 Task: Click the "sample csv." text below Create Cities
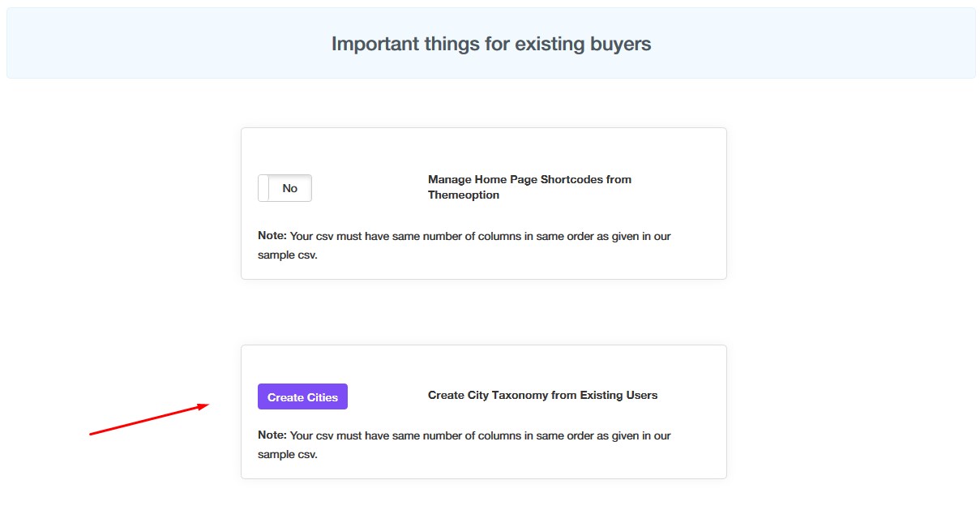pos(288,454)
